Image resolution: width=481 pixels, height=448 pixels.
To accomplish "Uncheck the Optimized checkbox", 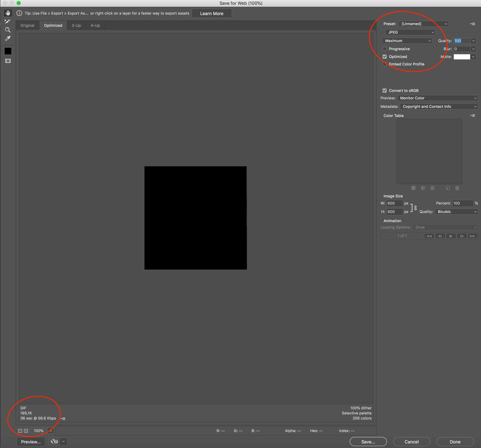I will 384,57.
